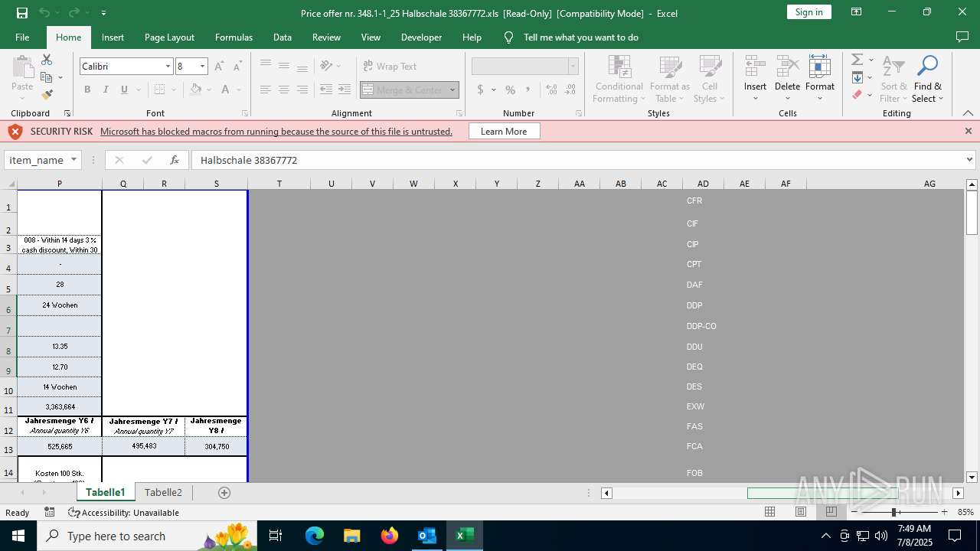This screenshot has width=980, height=551.
Task: Click the Insert cells icon
Action: point(756,65)
